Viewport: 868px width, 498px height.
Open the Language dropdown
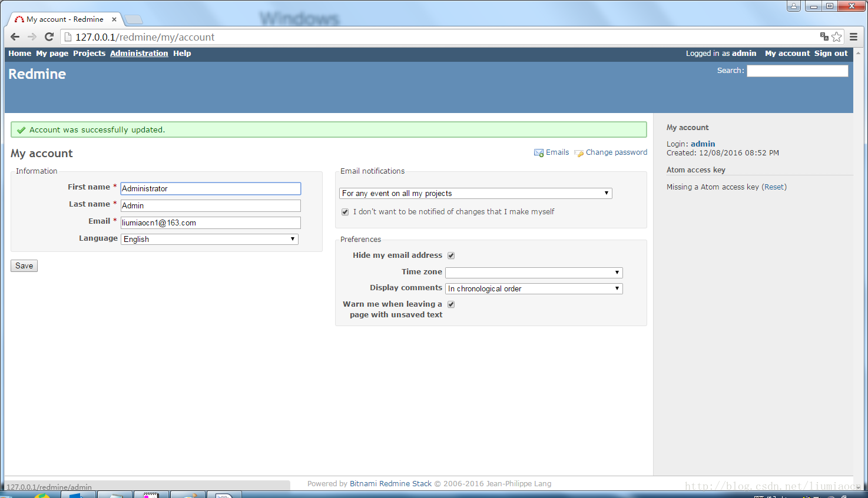pos(210,239)
